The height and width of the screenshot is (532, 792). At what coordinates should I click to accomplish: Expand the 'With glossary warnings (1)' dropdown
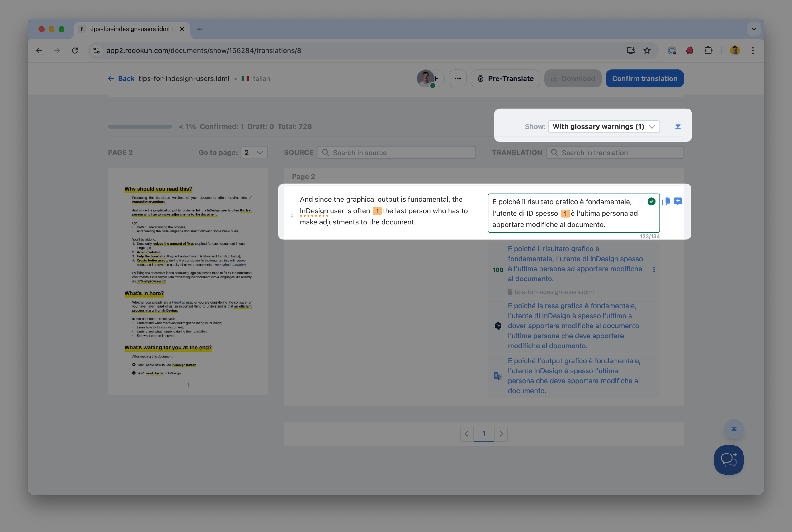click(x=604, y=126)
